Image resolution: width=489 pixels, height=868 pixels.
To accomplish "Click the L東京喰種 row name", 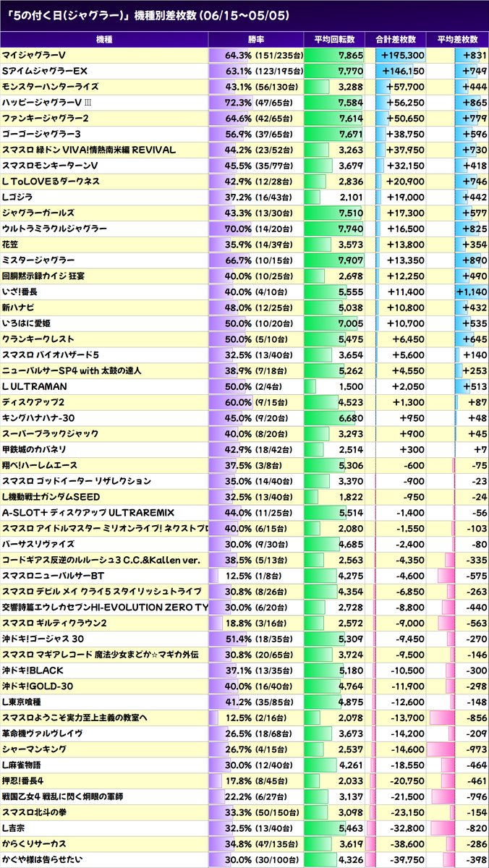I will (22, 702).
